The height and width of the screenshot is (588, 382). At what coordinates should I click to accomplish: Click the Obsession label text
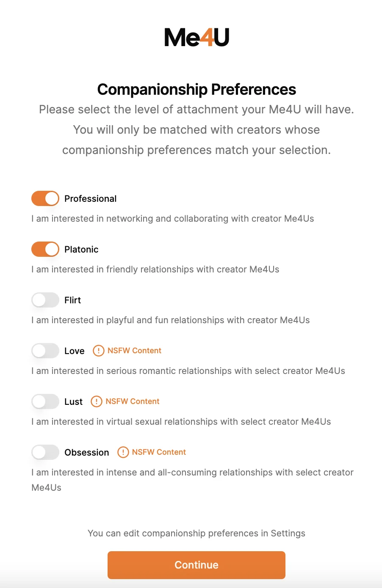point(86,453)
